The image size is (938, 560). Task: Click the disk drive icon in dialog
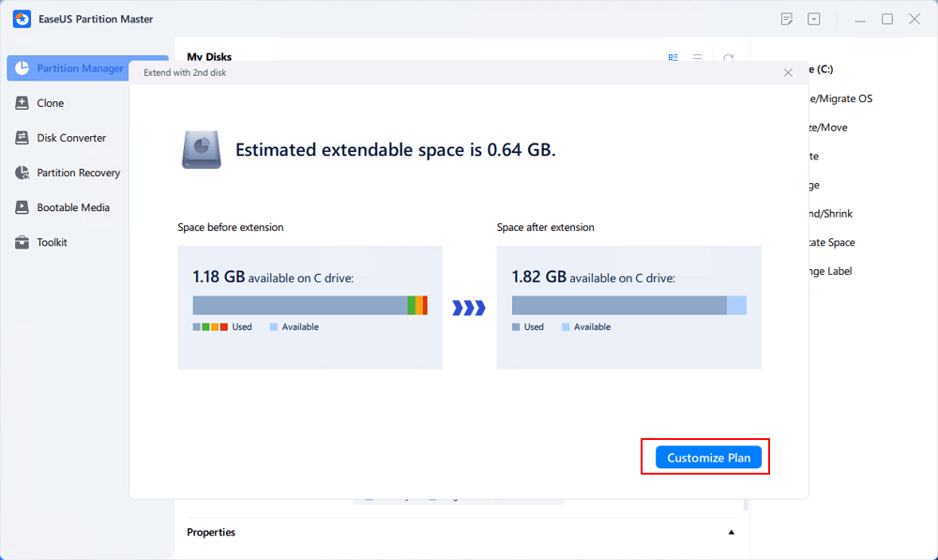coord(202,149)
